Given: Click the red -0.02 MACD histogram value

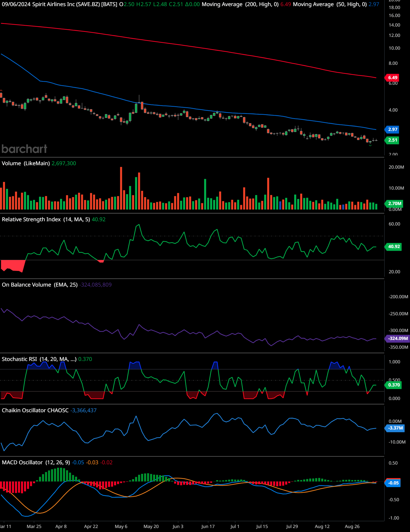Looking at the screenshot, I should pyautogui.click(x=106, y=462).
